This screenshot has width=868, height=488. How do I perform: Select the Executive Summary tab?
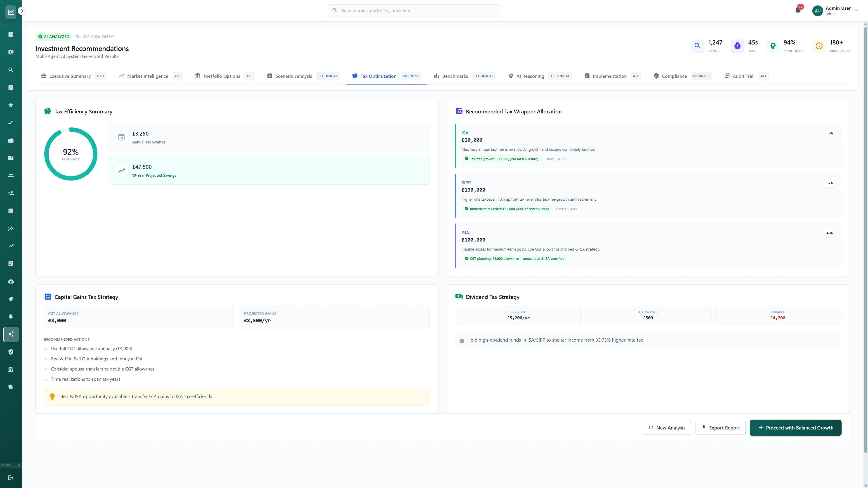point(70,76)
